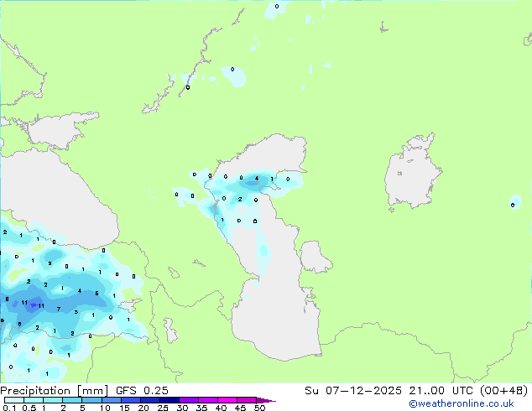Click the 25–30 mm dark blue legend swatch
Image resolution: width=532 pixels, height=411 pixels.
click(170, 400)
